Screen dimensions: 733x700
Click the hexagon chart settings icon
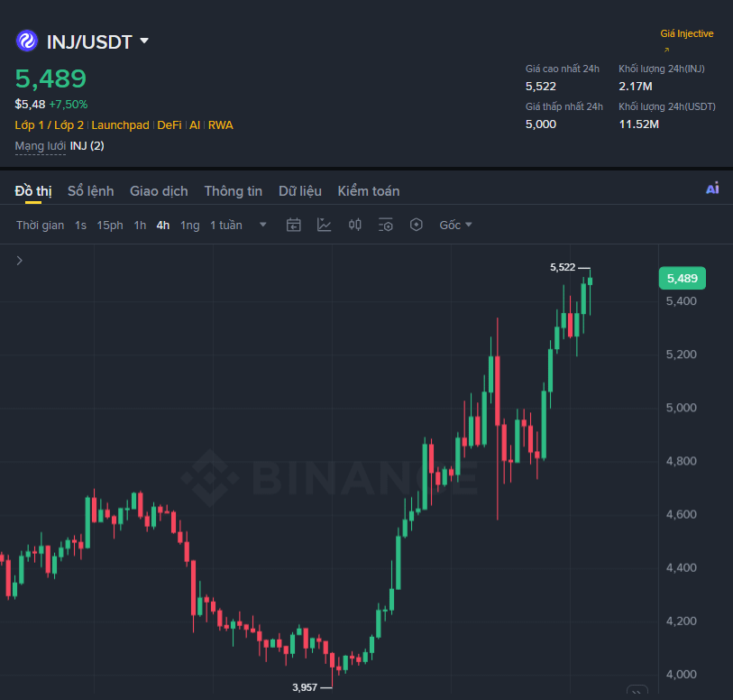[416, 225]
